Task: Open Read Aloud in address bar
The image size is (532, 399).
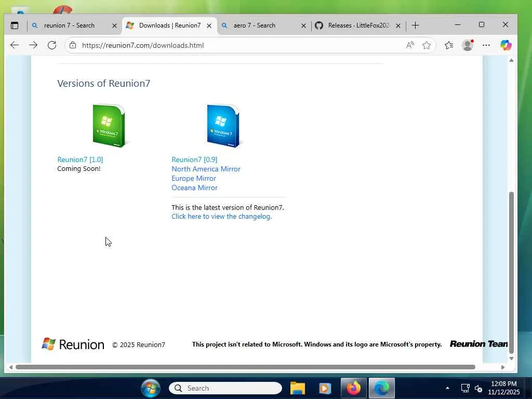Action: pyautogui.click(x=410, y=45)
